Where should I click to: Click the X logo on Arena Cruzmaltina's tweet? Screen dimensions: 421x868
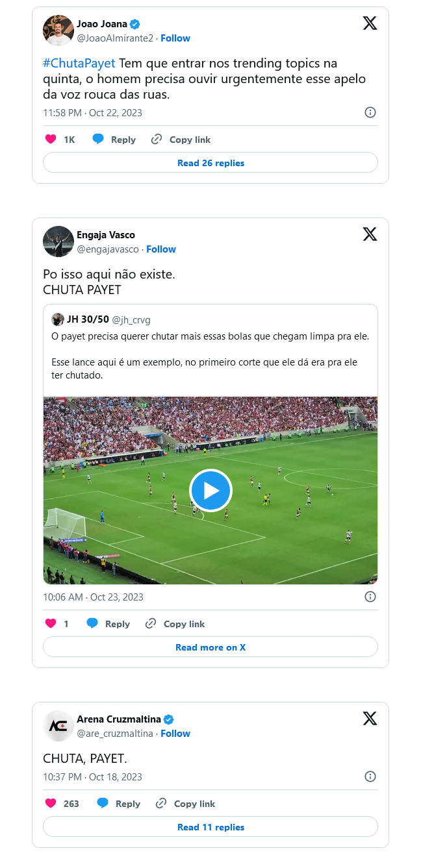(x=370, y=719)
